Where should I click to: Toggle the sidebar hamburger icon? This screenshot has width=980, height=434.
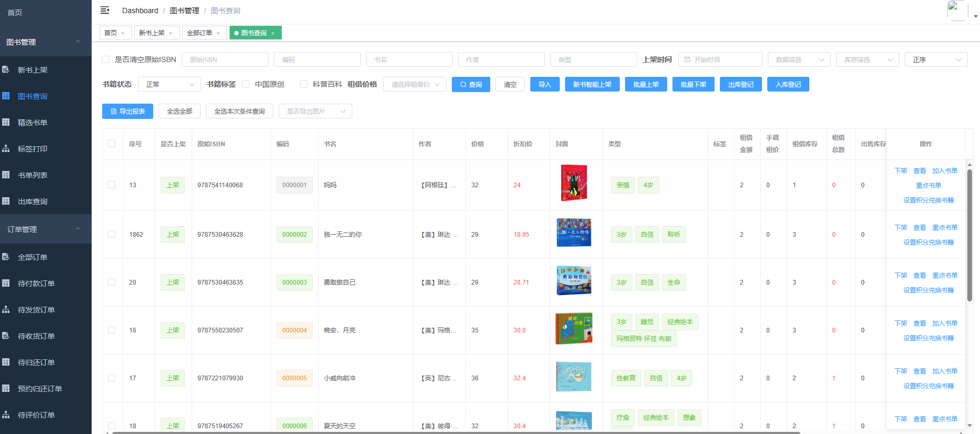pos(105,10)
